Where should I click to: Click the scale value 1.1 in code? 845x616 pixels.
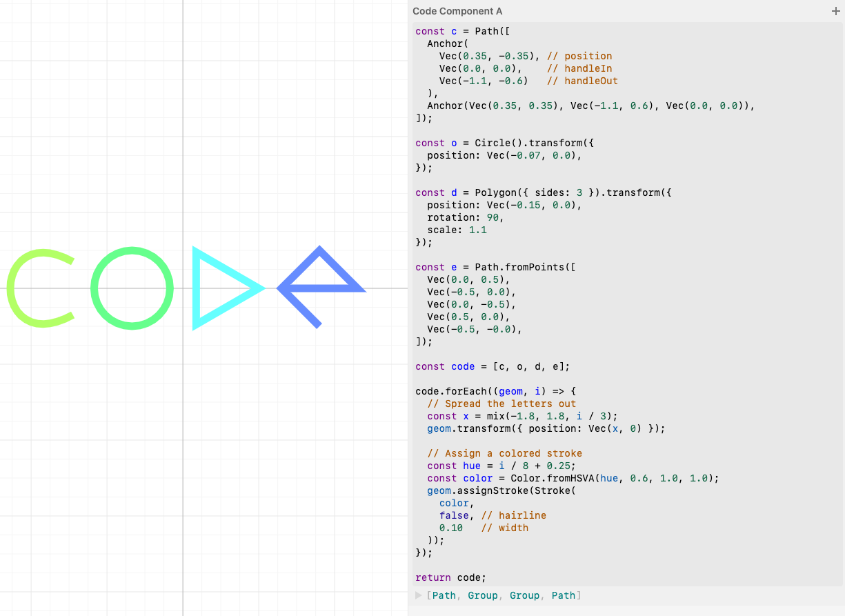[x=478, y=230]
